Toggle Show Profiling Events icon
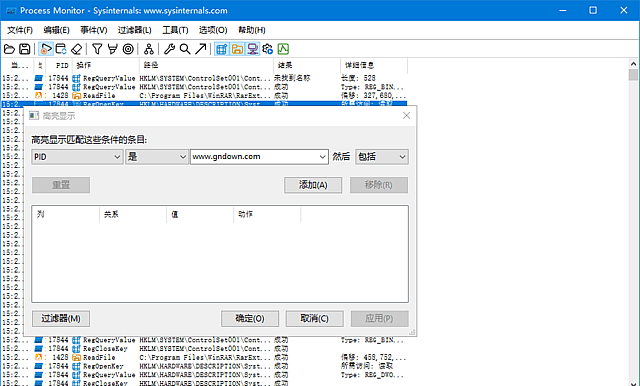This screenshot has width=640, height=386. (x=283, y=49)
